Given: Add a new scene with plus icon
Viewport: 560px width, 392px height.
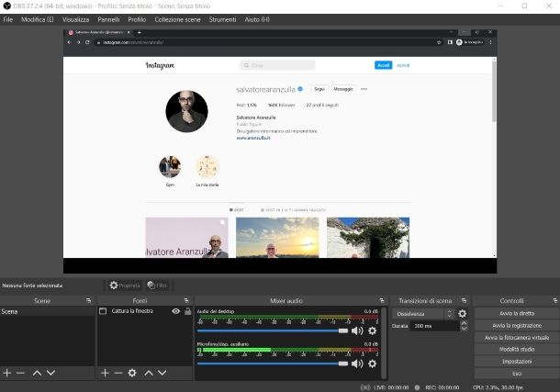Looking at the screenshot, I should click(x=7, y=373).
